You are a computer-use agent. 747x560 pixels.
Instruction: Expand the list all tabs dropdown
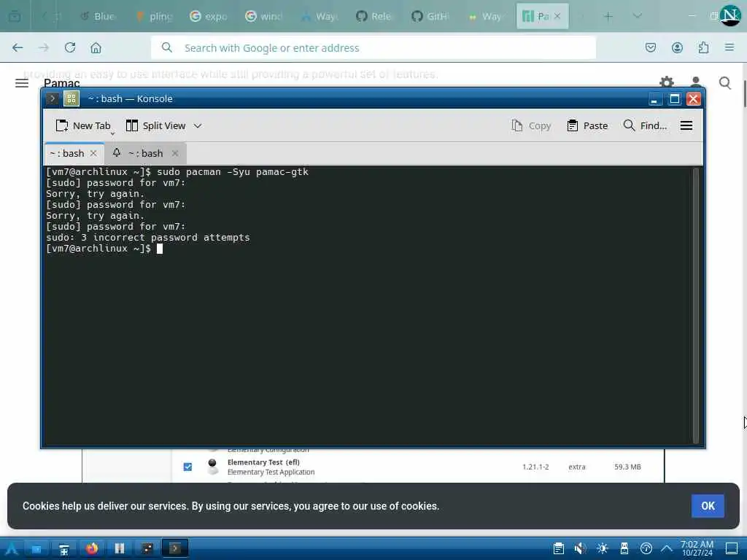(x=637, y=16)
